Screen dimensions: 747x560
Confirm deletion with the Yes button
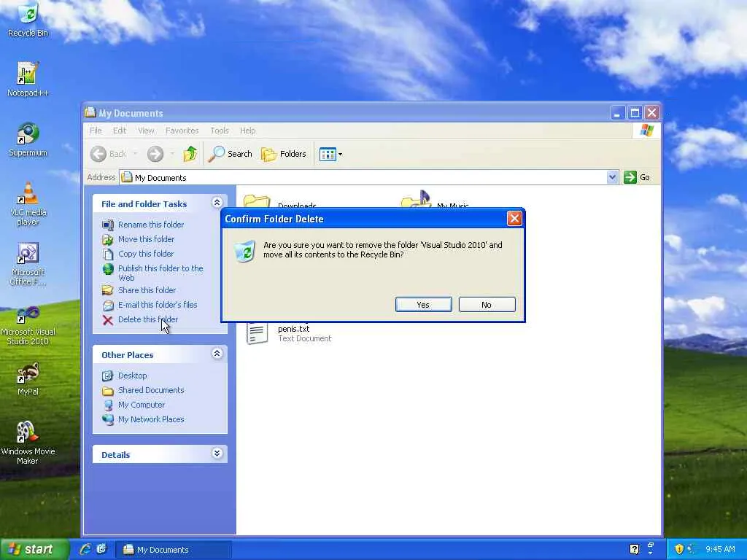pyautogui.click(x=424, y=305)
